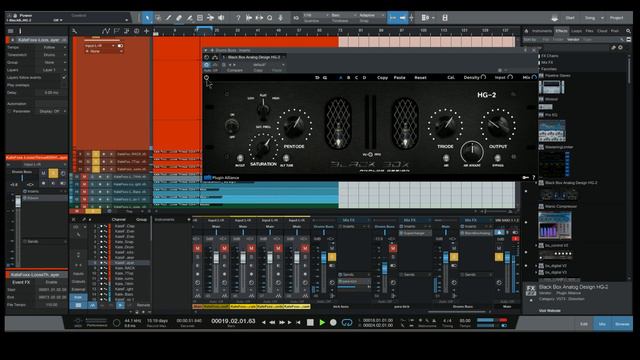The image size is (640, 360).
Task: Click the Browse button at bottom right
Action: coord(622,324)
